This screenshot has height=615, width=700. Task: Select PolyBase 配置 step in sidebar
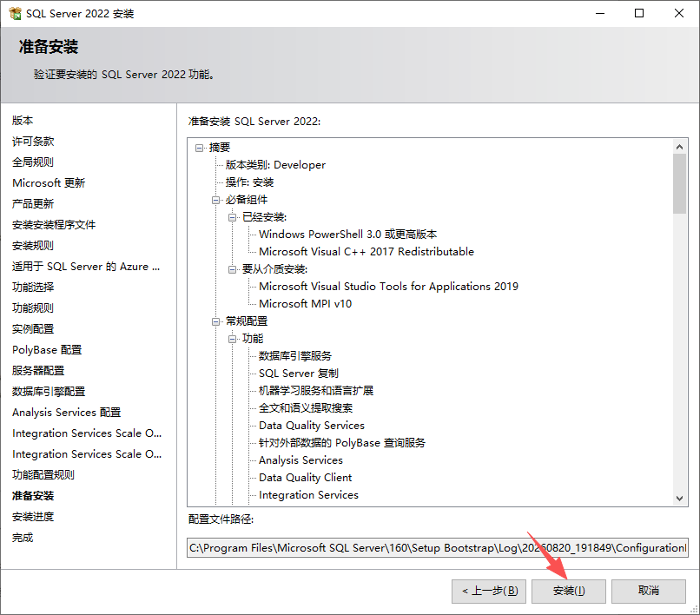coord(47,350)
